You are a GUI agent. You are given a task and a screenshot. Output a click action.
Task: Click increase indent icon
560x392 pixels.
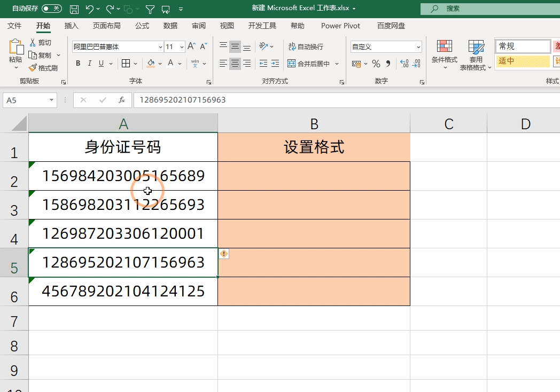click(x=275, y=64)
